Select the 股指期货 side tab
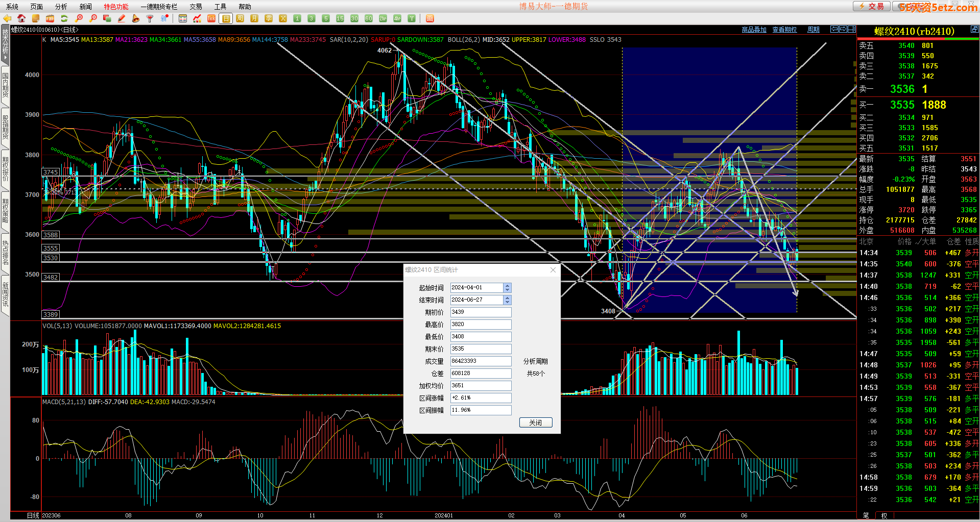Image resolution: width=980 pixels, height=522 pixels. point(5,128)
